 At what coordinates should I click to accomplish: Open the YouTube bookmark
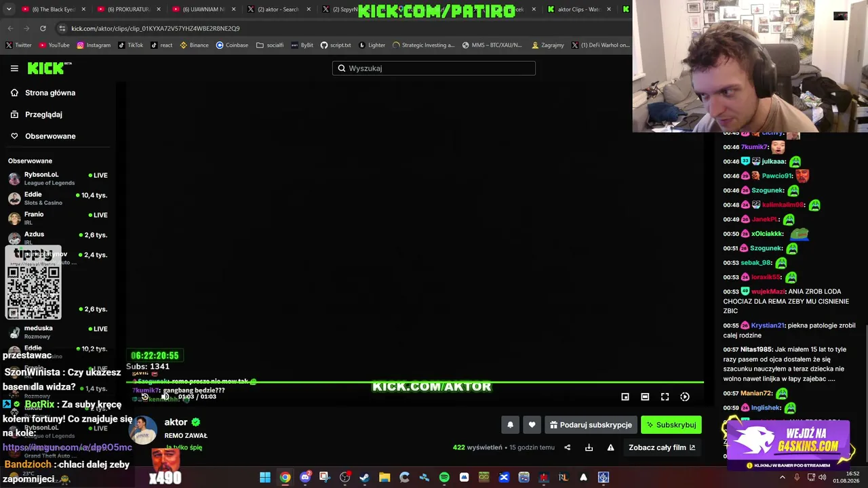tap(54, 45)
